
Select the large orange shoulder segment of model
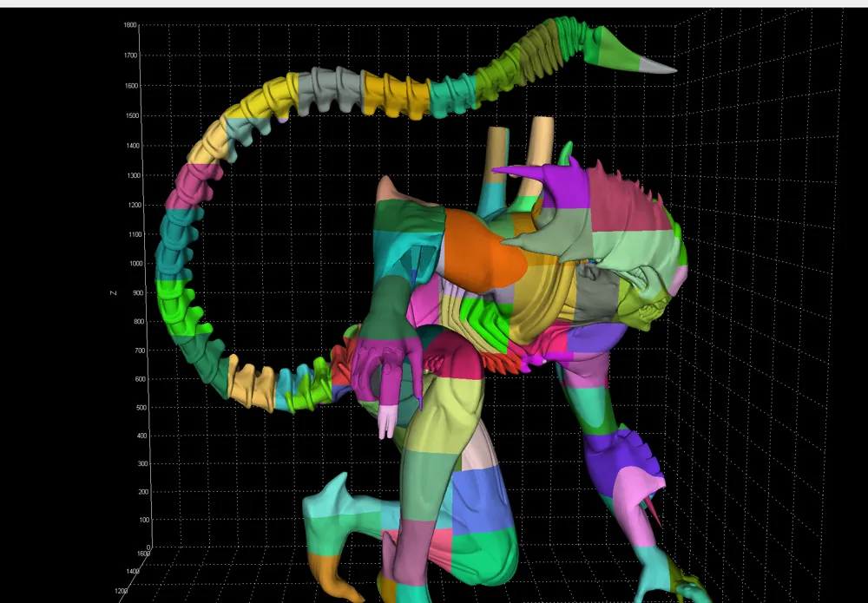click(x=481, y=252)
